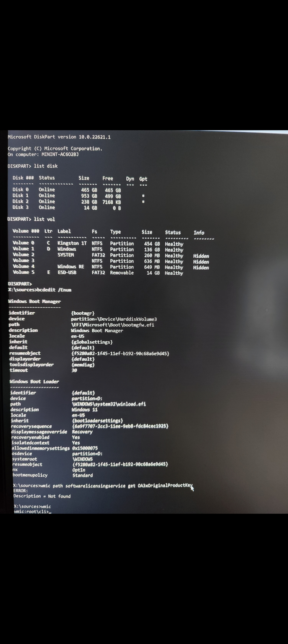Click the 'bcdedit /Enum' command text

(x=54, y=290)
